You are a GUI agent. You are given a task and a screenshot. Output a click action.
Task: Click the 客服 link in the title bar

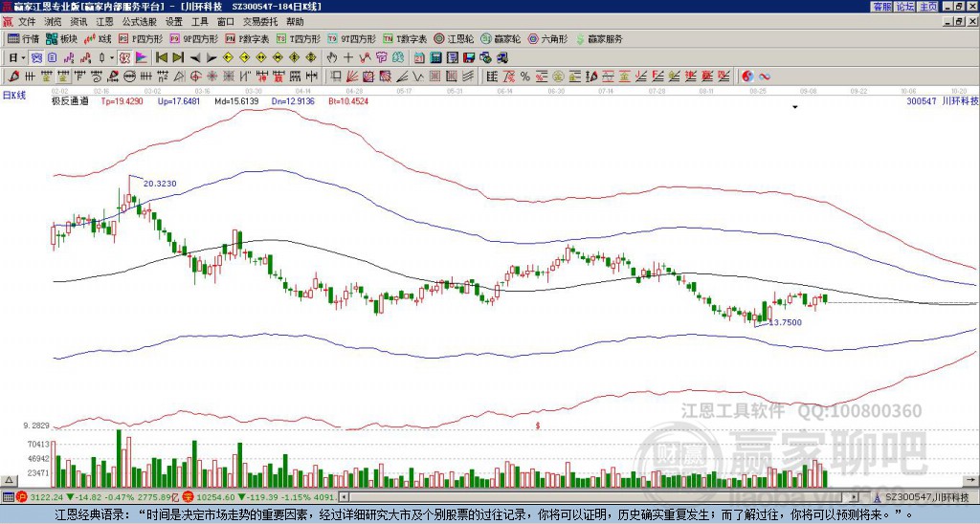tap(881, 7)
